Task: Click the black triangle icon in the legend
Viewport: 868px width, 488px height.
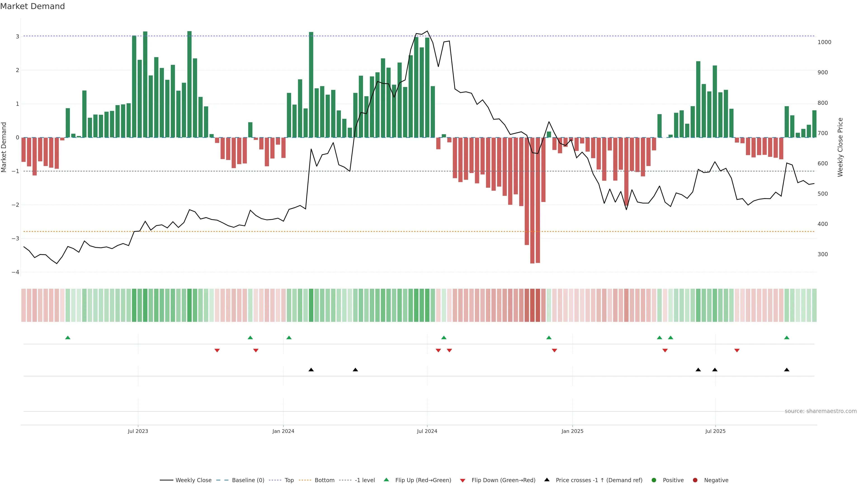Action: tap(547, 480)
